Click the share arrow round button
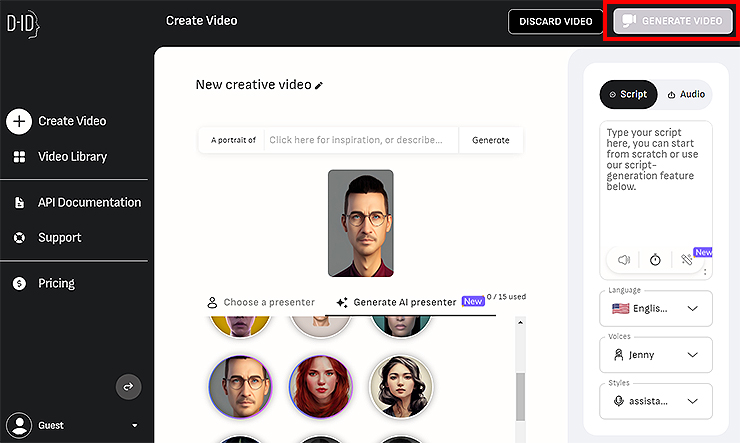This screenshot has width=740, height=443. tap(128, 387)
